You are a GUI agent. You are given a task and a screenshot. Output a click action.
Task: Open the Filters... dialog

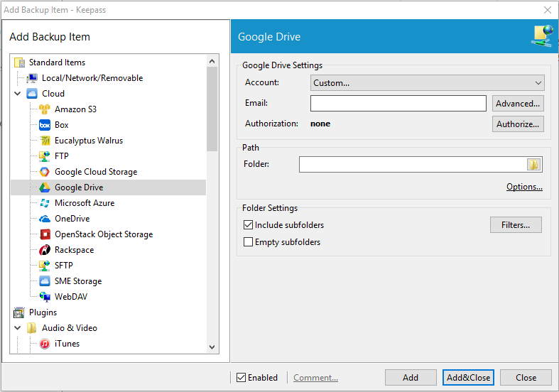(x=516, y=225)
